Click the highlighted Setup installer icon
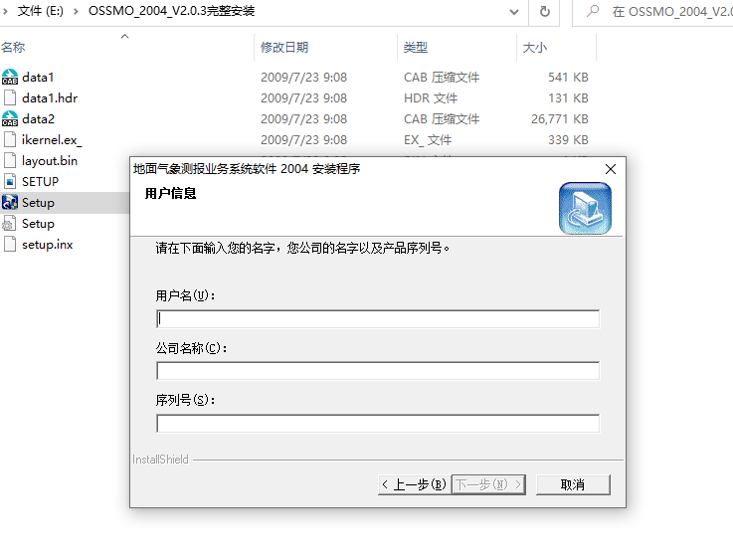 (10, 203)
